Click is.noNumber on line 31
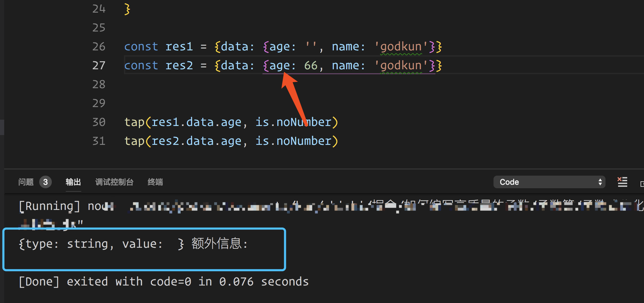The height and width of the screenshot is (303, 644). coord(293,141)
